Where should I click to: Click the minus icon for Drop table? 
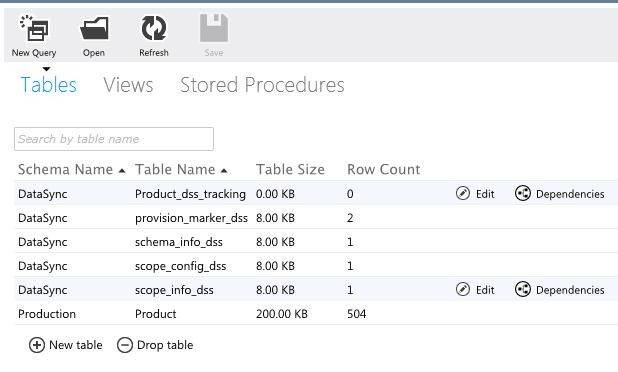click(x=125, y=345)
